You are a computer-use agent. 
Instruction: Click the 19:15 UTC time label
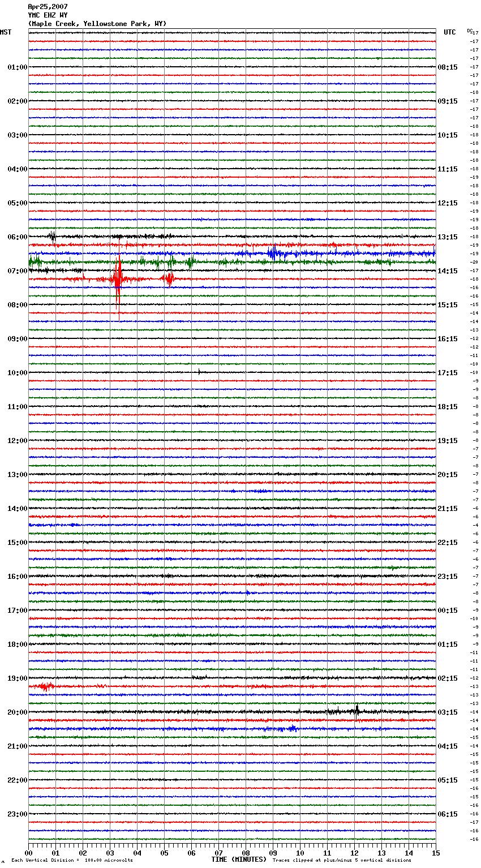click(x=448, y=441)
